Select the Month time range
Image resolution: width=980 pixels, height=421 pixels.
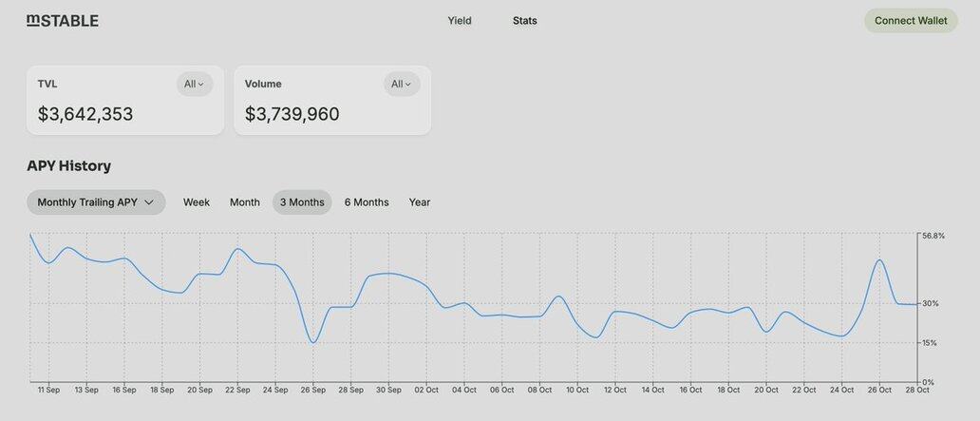[x=245, y=202]
